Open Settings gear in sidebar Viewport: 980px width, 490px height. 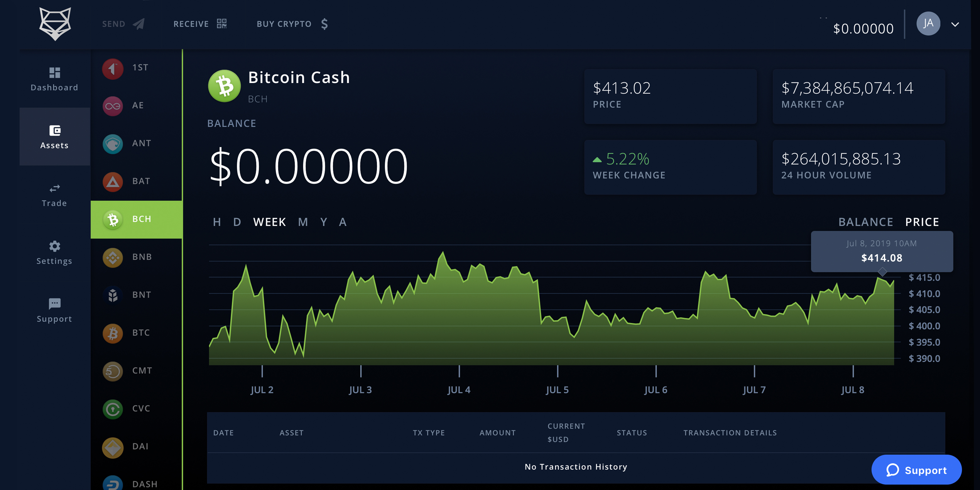point(55,246)
